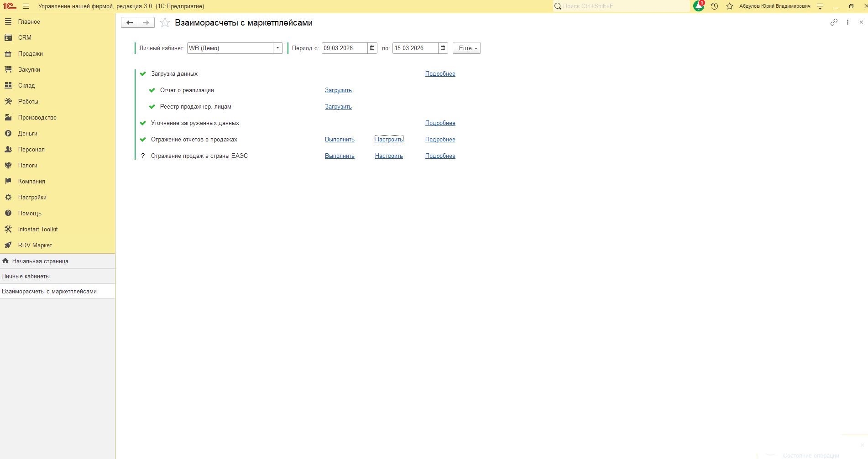Open service settings menu icon in title bar

(x=820, y=6)
